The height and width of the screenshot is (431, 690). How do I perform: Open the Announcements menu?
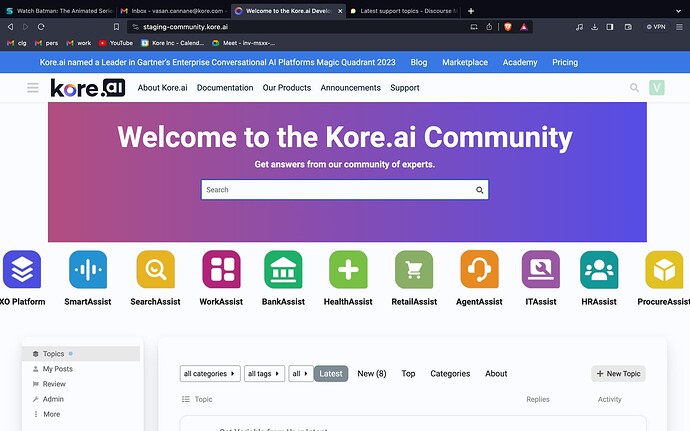[x=351, y=88]
